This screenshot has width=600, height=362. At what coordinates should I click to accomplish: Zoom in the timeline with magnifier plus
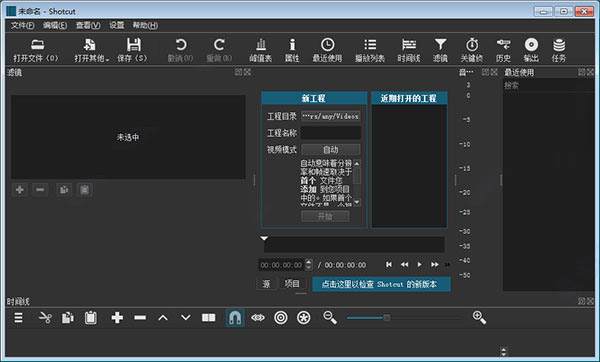479,318
